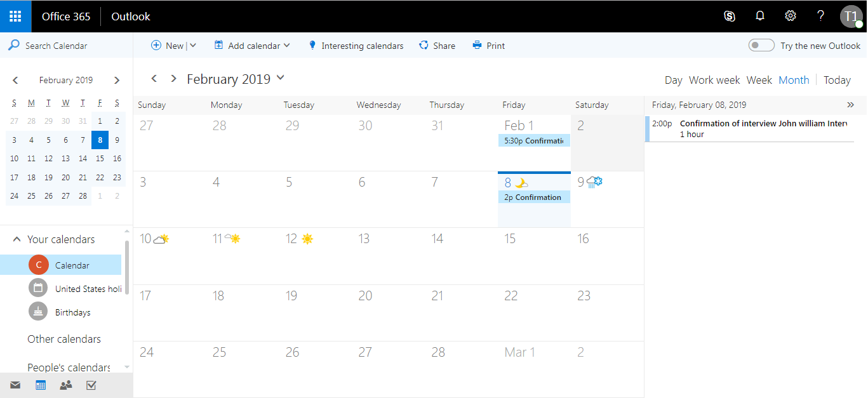Image resolution: width=868 pixels, height=398 pixels.
Task: Jump to Today
Action: click(x=837, y=80)
